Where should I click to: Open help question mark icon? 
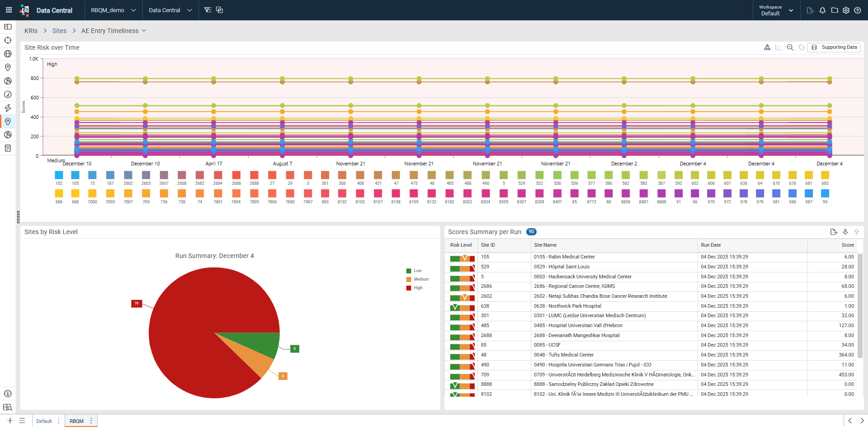pyautogui.click(x=858, y=10)
